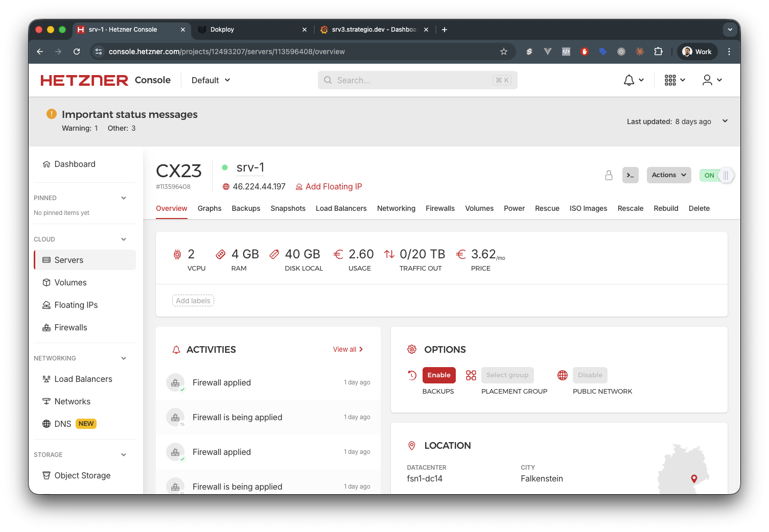
Task: View all activities
Action: tap(347, 350)
